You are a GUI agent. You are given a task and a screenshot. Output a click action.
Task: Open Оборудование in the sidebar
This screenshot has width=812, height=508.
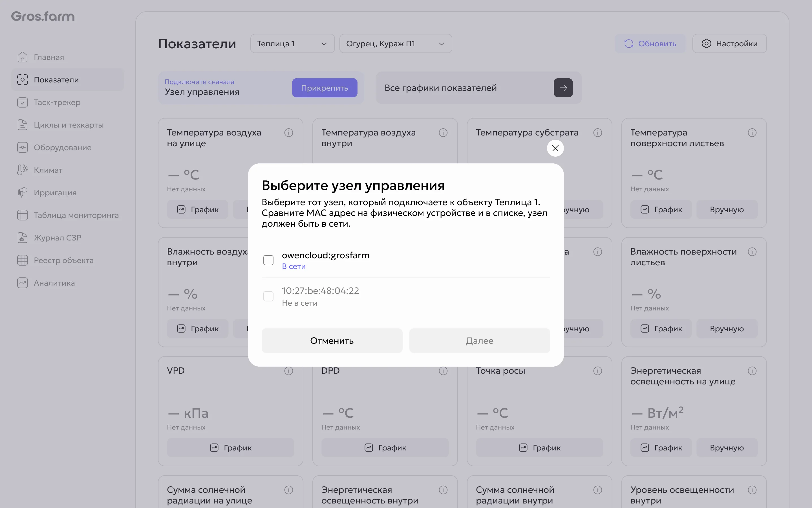[x=67, y=147]
